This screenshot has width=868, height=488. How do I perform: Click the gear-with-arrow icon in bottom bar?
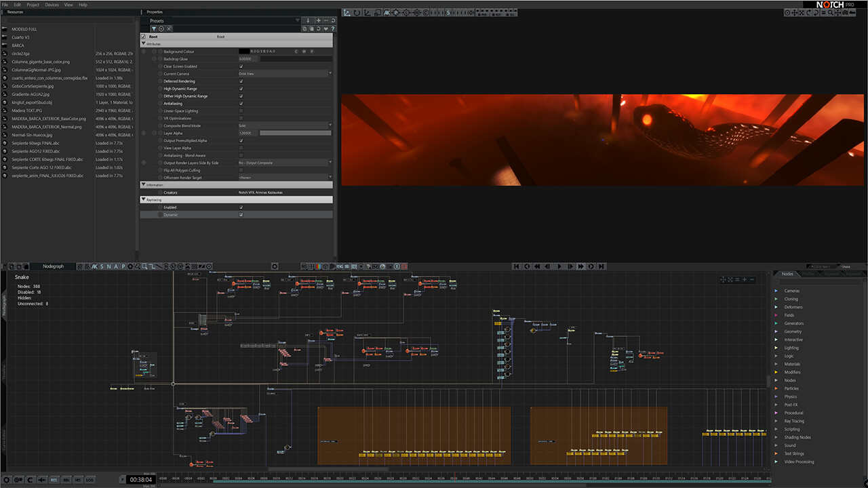[x=18, y=480]
